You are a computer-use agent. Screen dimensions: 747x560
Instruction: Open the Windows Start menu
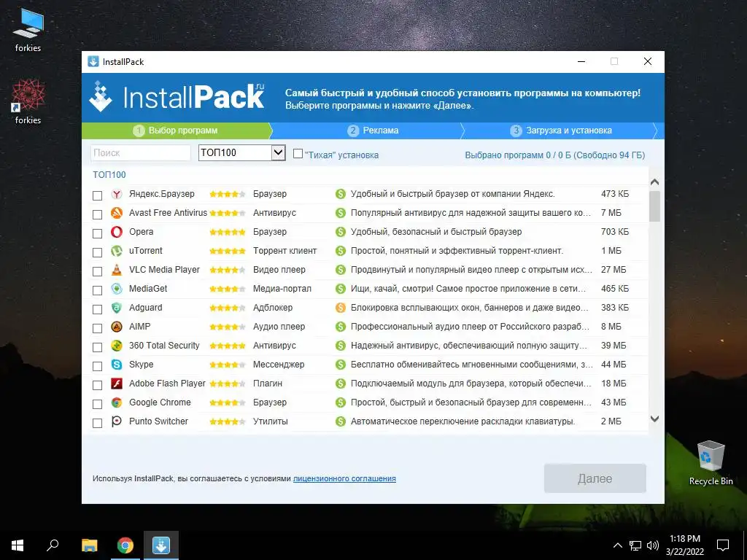[18, 545]
